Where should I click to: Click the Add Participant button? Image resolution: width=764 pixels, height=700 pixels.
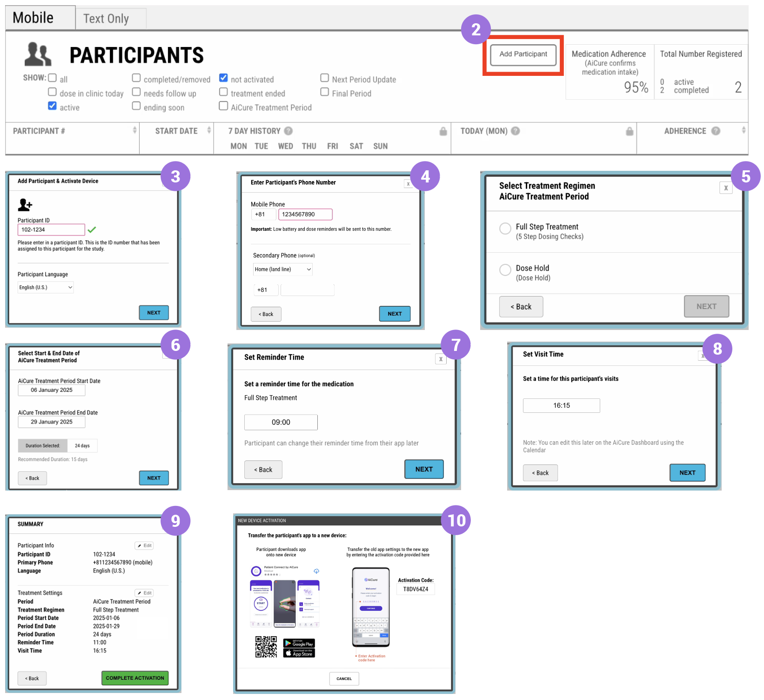click(523, 54)
